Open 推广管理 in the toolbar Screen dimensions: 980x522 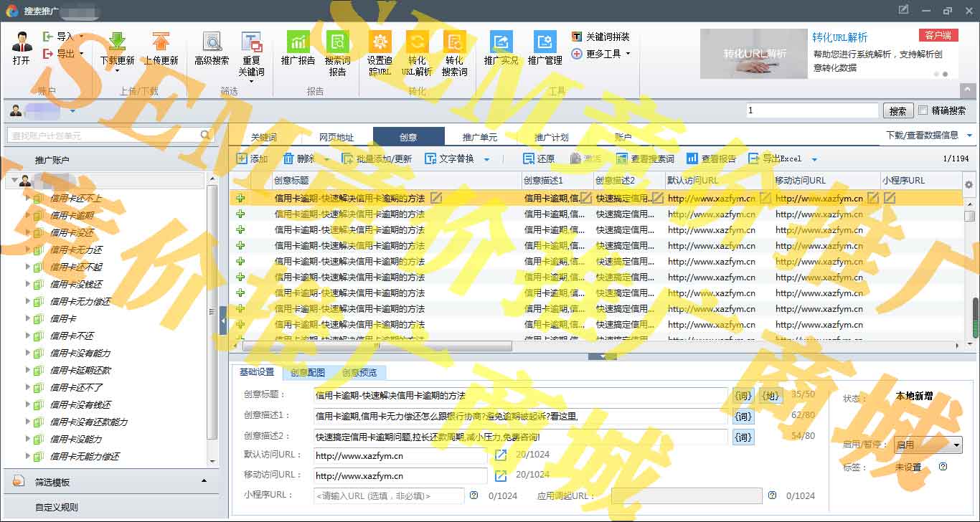(545, 42)
